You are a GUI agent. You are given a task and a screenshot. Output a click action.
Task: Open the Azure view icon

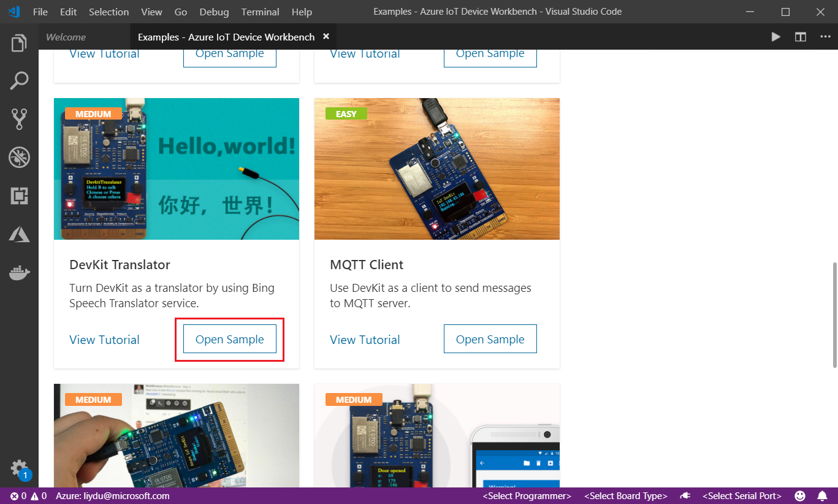tap(19, 234)
